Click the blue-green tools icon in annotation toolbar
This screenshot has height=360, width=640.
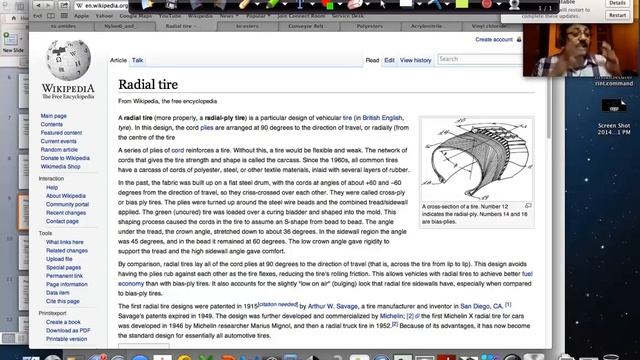[434, 4]
